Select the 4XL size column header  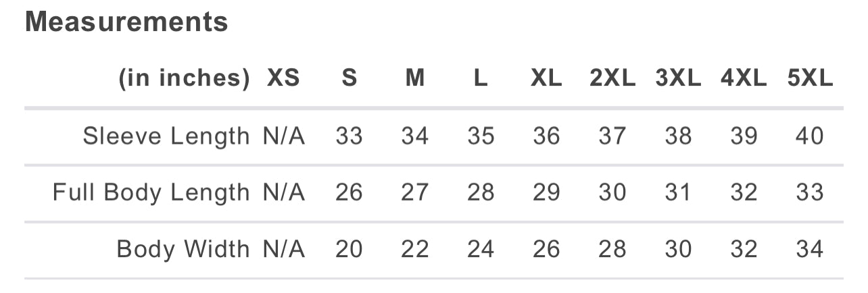click(744, 79)
